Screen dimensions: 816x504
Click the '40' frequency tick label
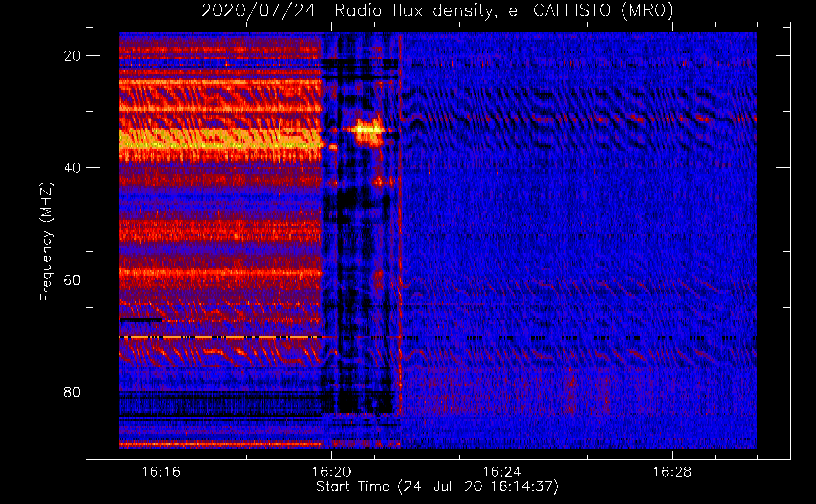click(x=72, y=168)
